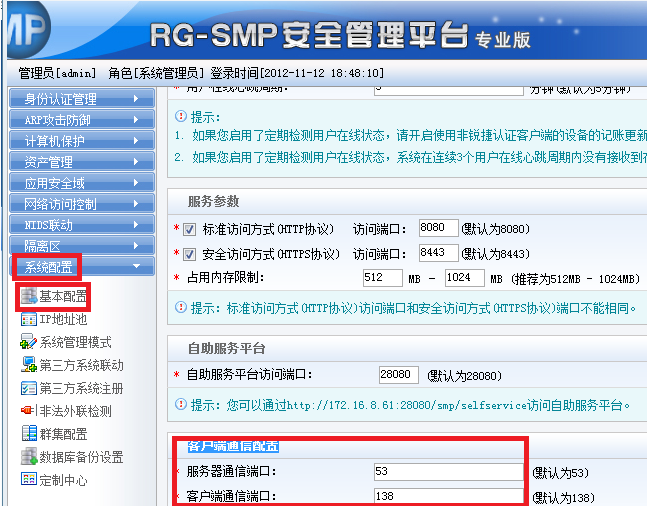655x507 pixels.
Task: Click 服务参数 section header
Action: 213,201
